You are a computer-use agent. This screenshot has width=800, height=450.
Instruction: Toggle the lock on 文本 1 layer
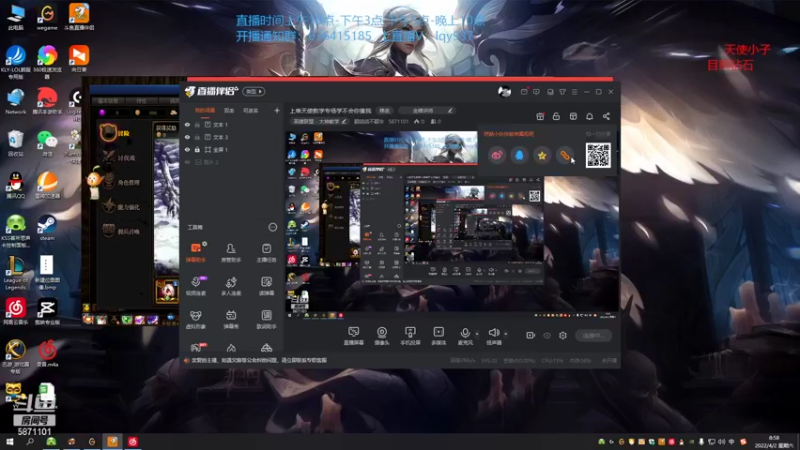[197, 125]
